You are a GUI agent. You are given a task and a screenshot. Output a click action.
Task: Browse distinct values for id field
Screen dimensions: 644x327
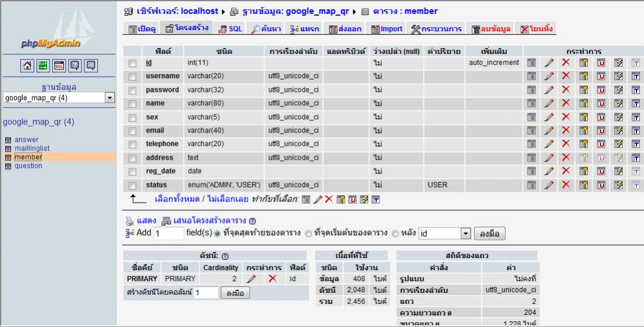click(532, 63)
